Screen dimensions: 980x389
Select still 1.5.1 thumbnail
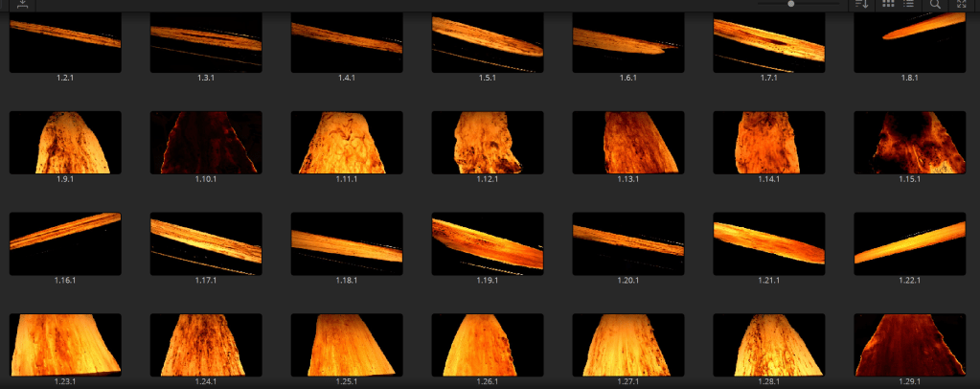pyautogui.click(x=488, y=44)
